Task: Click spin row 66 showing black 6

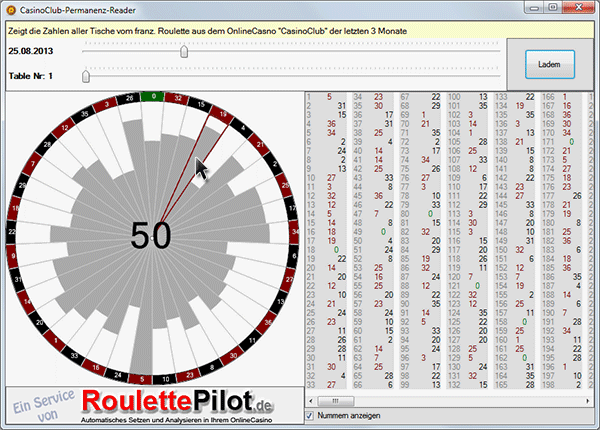Action: 373,384
